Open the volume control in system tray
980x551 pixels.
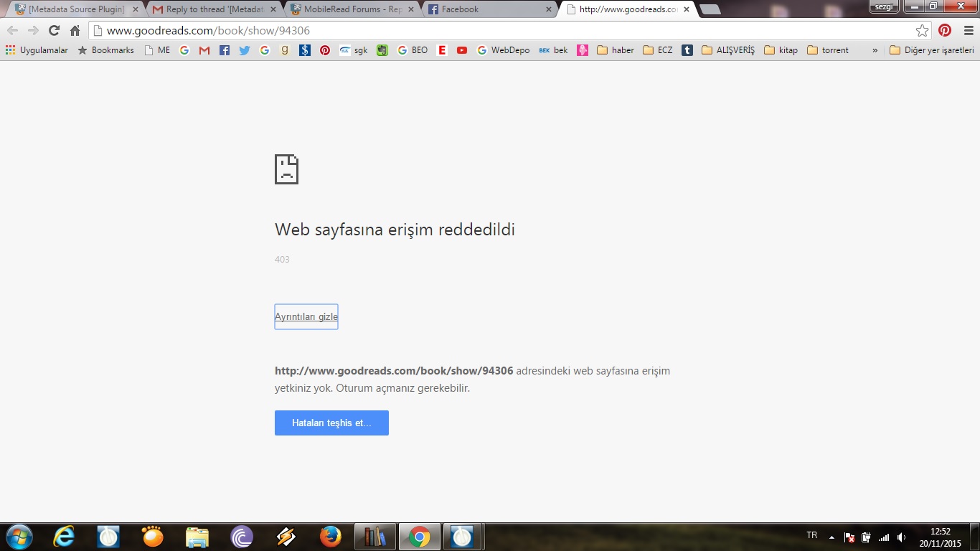click(902, 537)
